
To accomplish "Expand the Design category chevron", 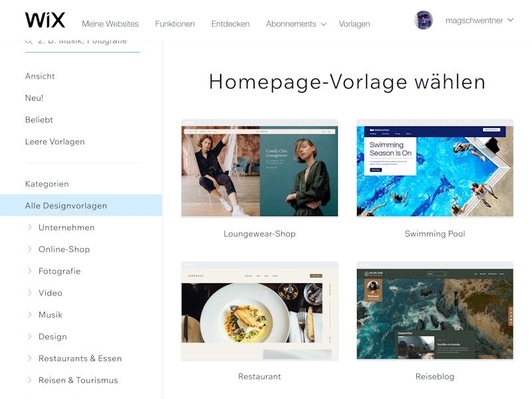I will [x=29, y=336].
